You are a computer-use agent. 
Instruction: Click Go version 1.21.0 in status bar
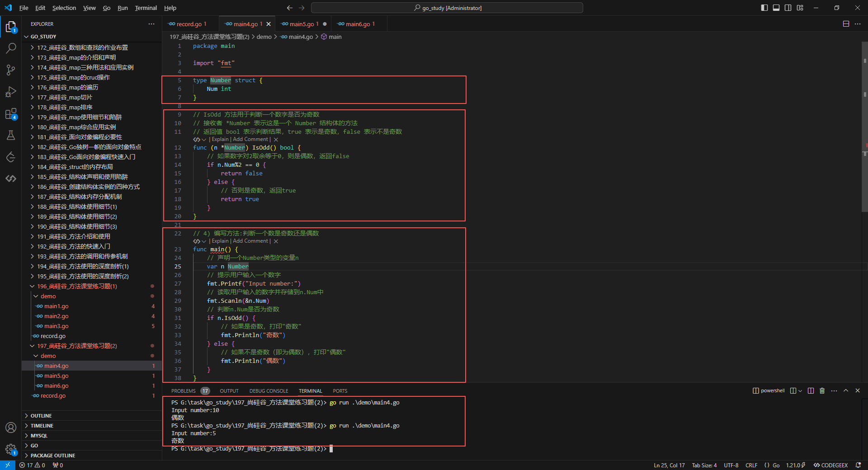tap(795, 465)
